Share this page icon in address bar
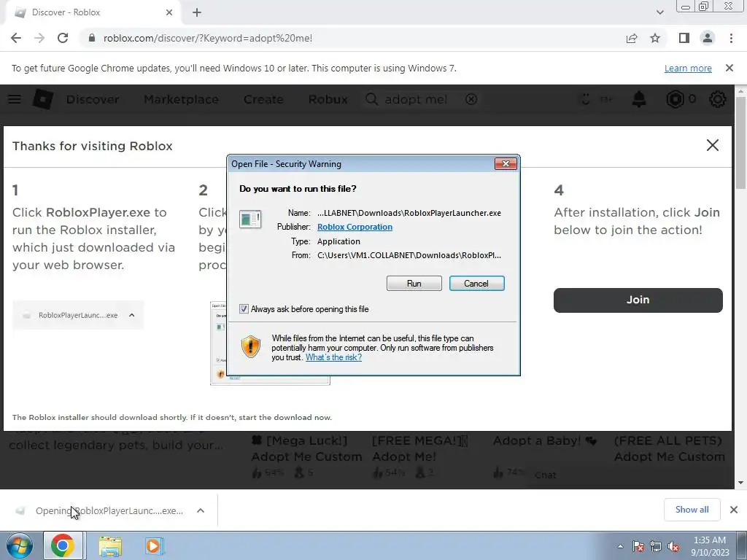 632,38
